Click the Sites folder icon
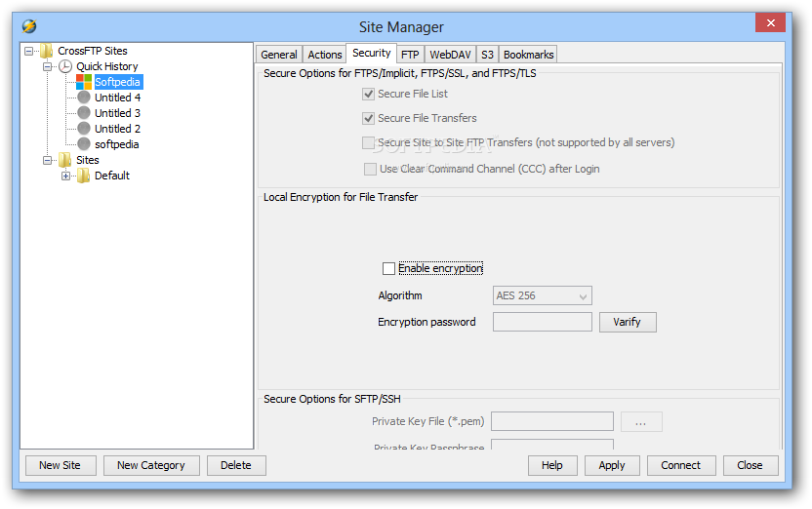The width and height of the screenshot is (812, 509). 65,160
